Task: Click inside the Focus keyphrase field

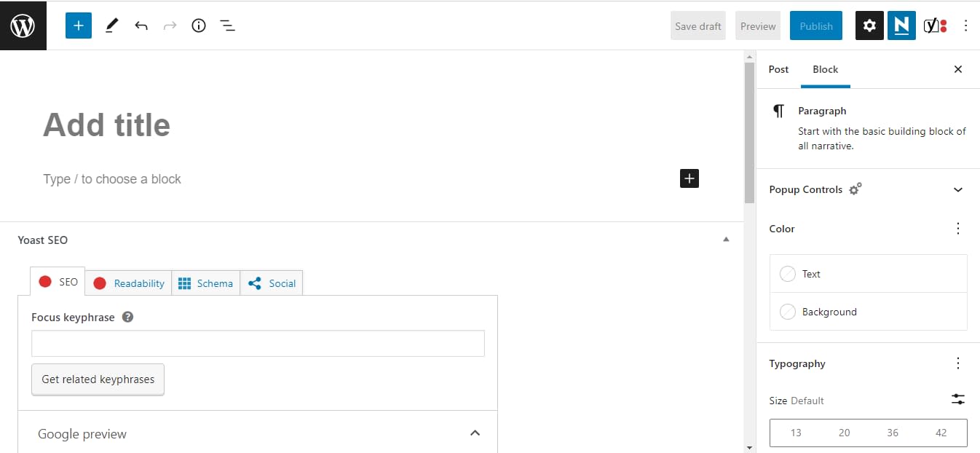Action: tap(258, 343)
